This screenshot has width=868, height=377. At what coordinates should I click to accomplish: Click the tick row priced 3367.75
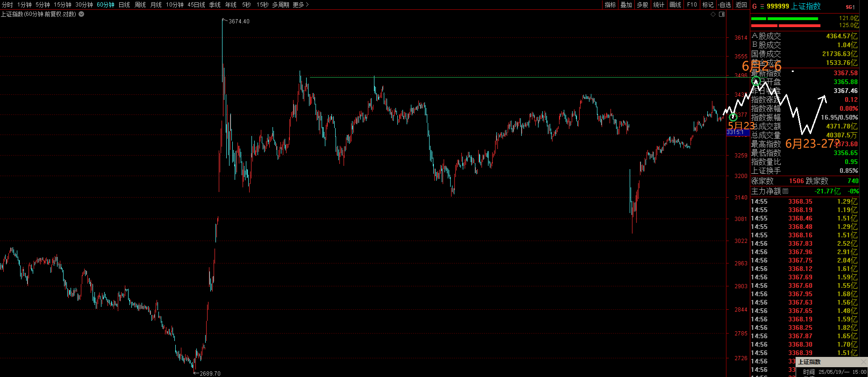[x=804, y=260]
